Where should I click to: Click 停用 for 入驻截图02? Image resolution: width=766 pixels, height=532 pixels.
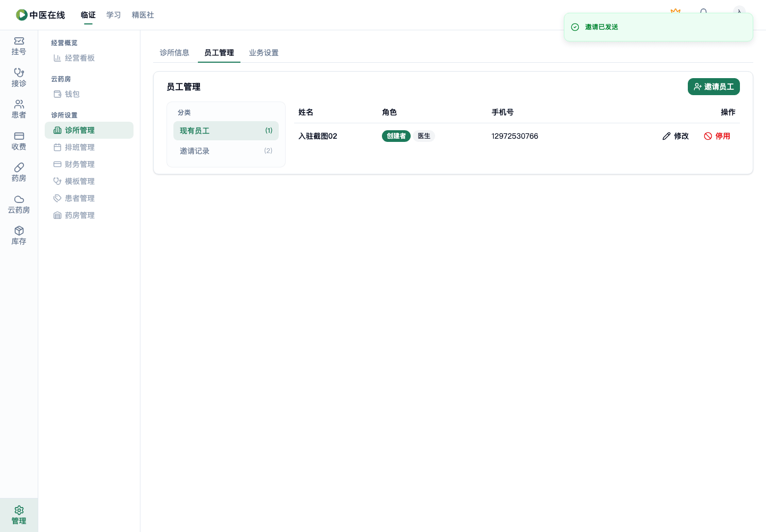pos(717,136)
